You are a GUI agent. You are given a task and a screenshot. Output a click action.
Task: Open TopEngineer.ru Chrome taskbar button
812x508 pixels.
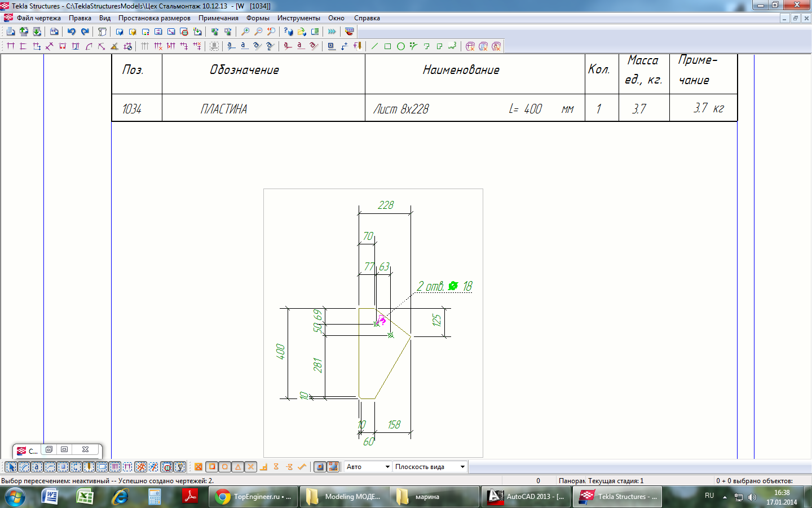pyautogui.click(x=253, y=497)
